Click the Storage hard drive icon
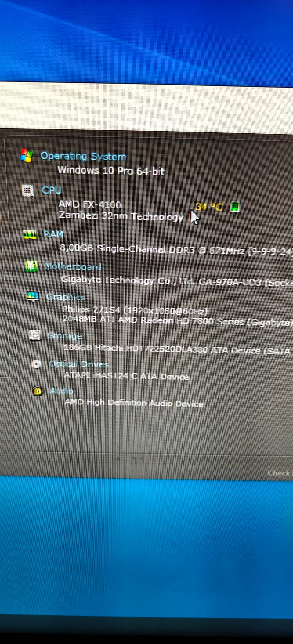The image size is (293, 644). (x=35, y=335)
